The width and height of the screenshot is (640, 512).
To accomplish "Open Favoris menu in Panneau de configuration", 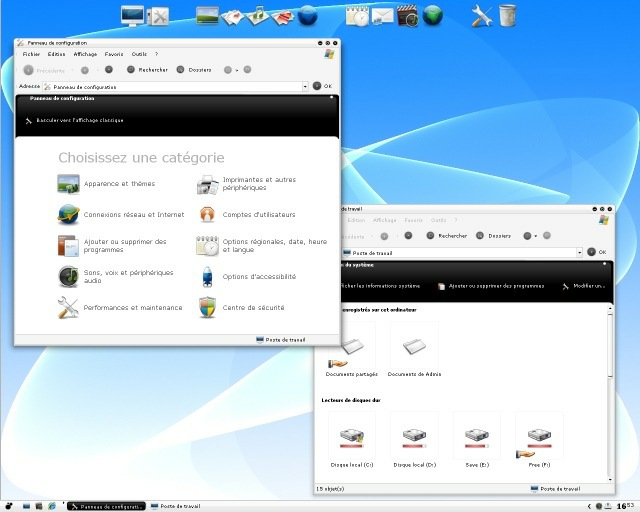I will (114, 54).
